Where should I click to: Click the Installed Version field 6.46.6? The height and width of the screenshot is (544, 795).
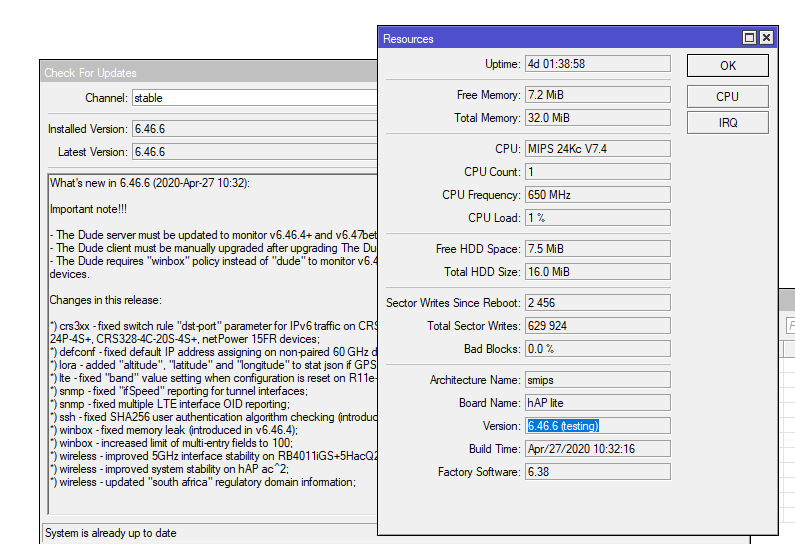(x=255, y=129)
